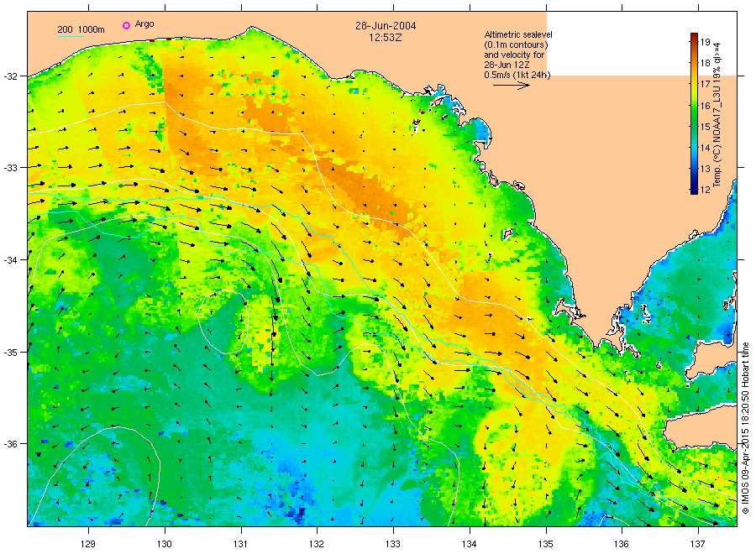Screen dimensions: 756x554
Task: Click the -35 latitude axis label
Action: point(11,353)
